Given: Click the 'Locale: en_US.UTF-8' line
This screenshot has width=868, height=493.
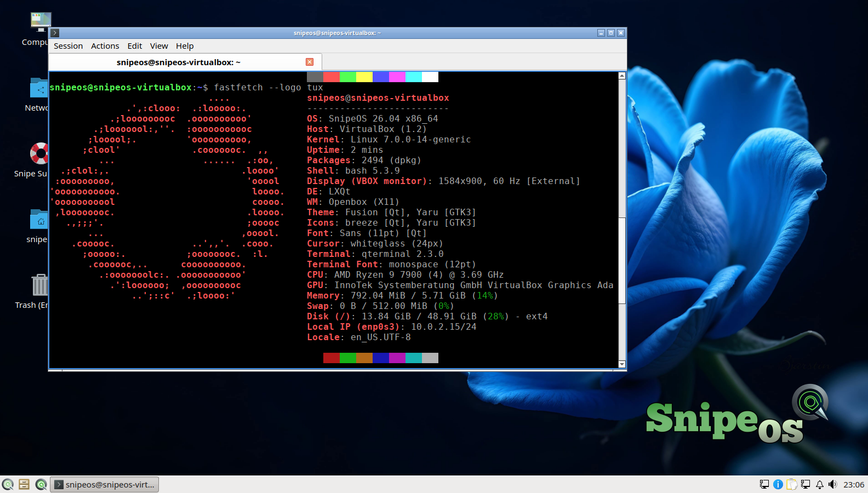Looking at the screenshot, I should tap(359, 337).
